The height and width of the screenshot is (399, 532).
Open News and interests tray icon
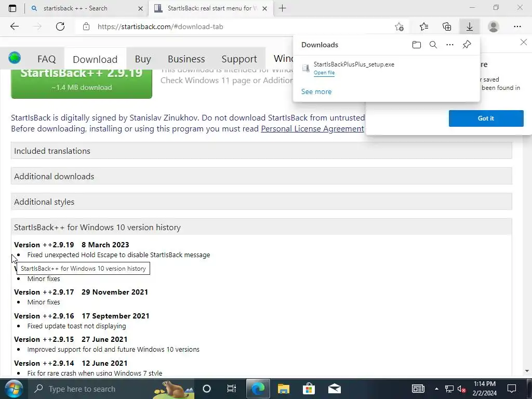418,389
